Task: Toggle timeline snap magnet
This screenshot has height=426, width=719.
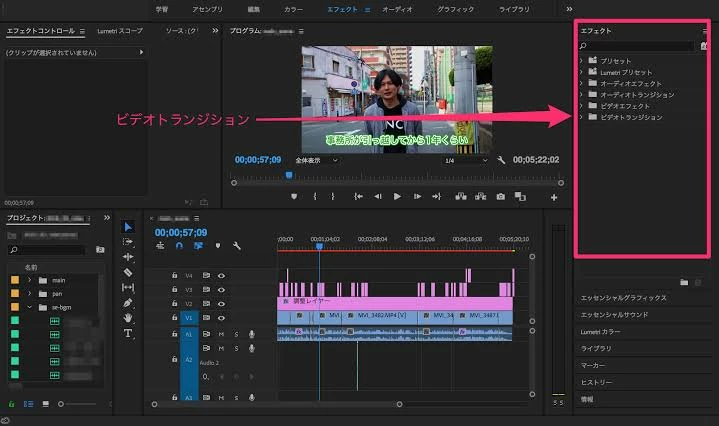Action: pyautogui.click(x=179, y=246)
